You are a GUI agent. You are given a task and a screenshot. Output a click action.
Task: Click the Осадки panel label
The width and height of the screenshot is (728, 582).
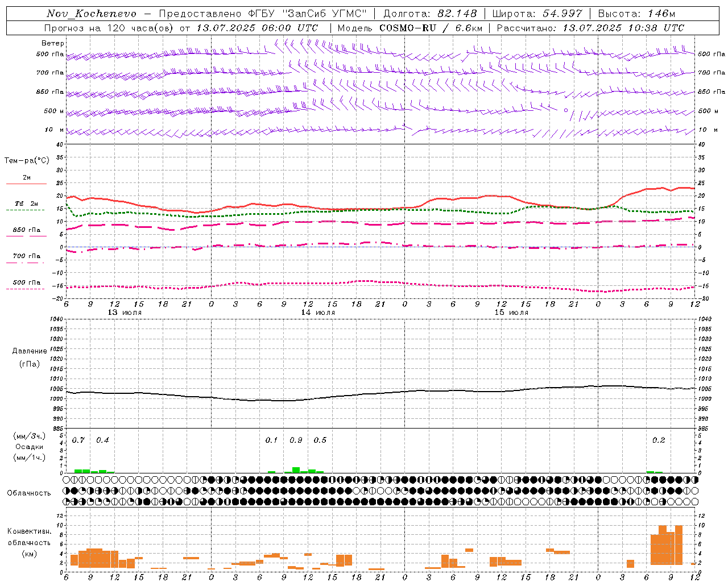[x=29, y=447]
